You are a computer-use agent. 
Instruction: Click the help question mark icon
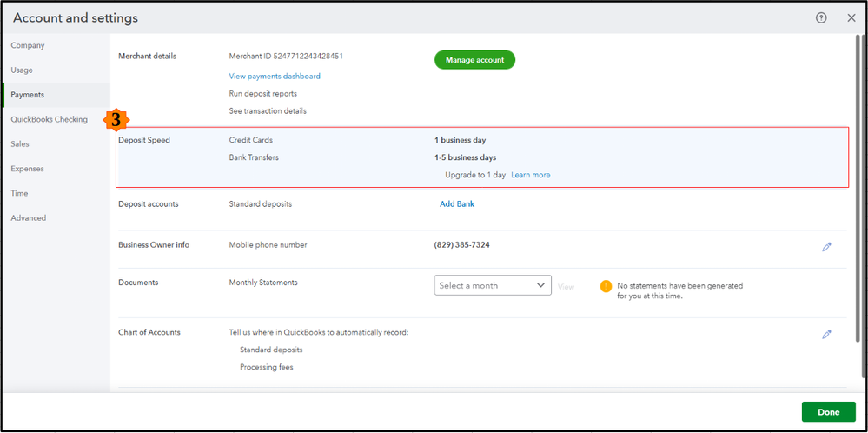point(821,18)
